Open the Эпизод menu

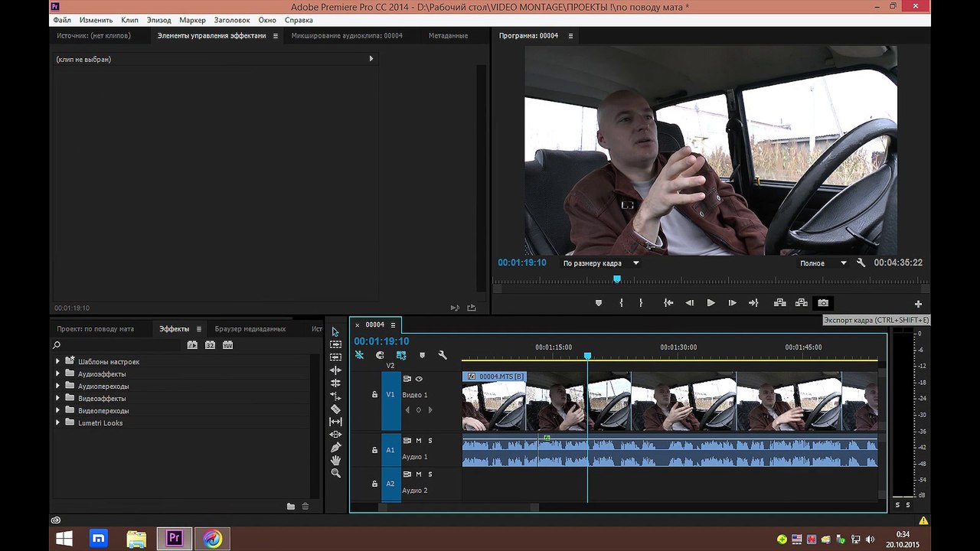tap(159, 20)
